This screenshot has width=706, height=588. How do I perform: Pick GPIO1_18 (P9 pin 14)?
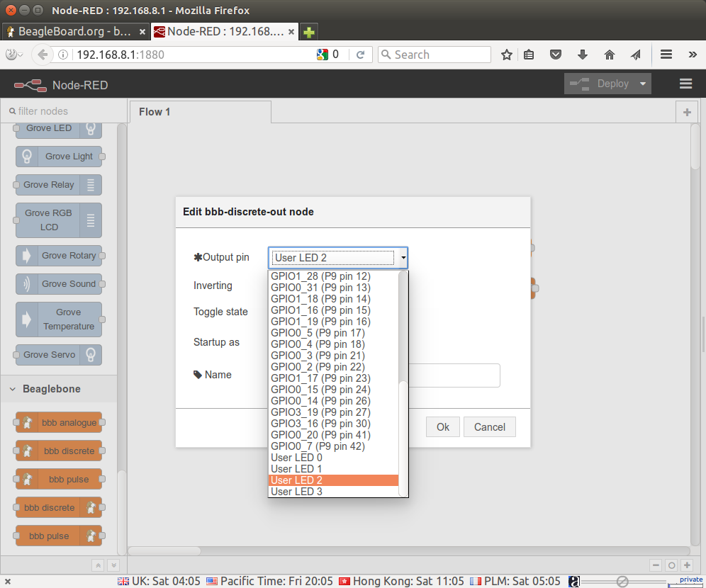point(333,299)
